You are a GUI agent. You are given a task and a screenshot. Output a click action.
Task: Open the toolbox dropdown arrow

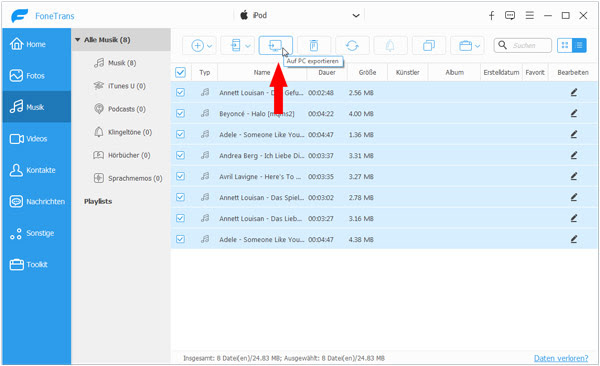click(478, 46)
